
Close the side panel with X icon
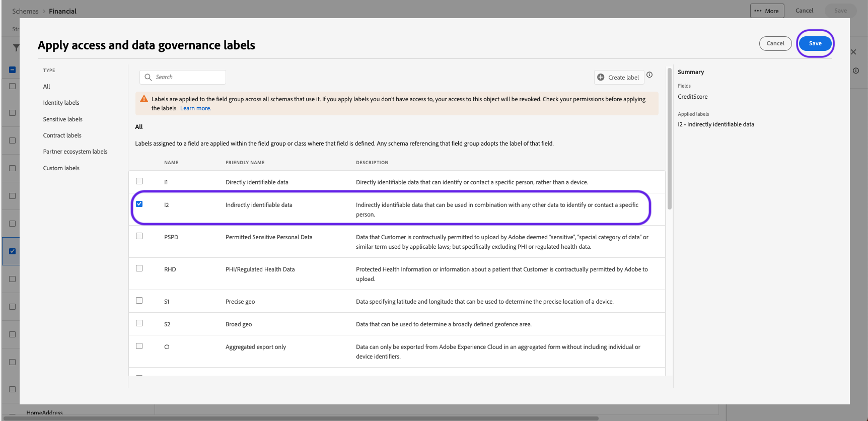[853, 52]
